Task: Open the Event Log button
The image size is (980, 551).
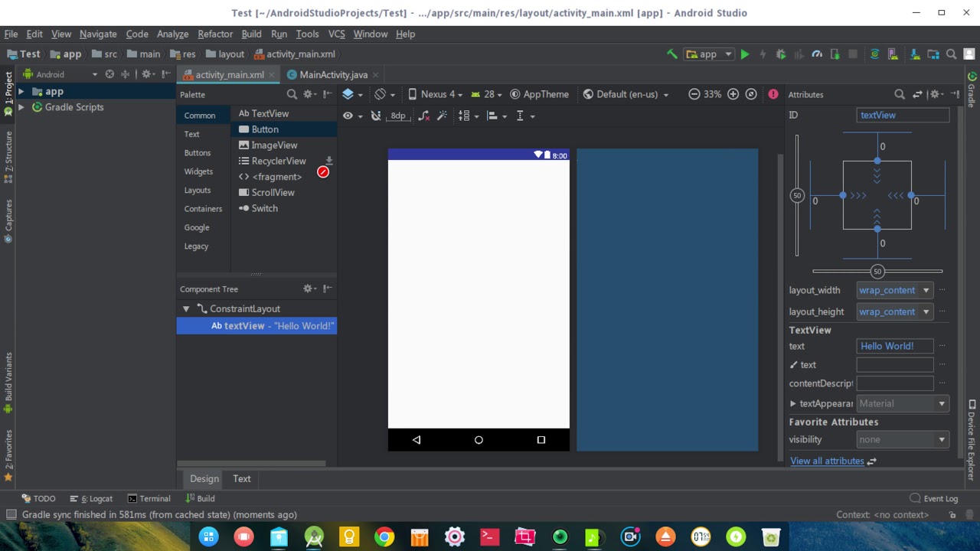Action: 934,498
